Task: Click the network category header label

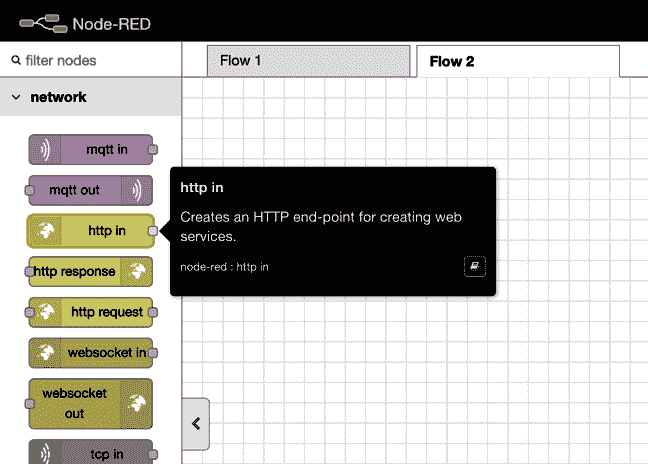Action: click(x=58, y=97)
